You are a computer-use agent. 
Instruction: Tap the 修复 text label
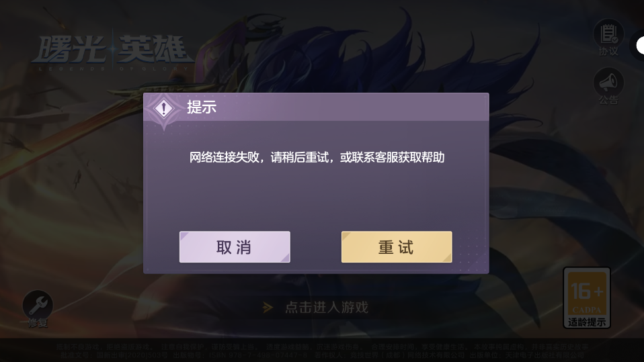pyautogui.click(x=38, y=324)
